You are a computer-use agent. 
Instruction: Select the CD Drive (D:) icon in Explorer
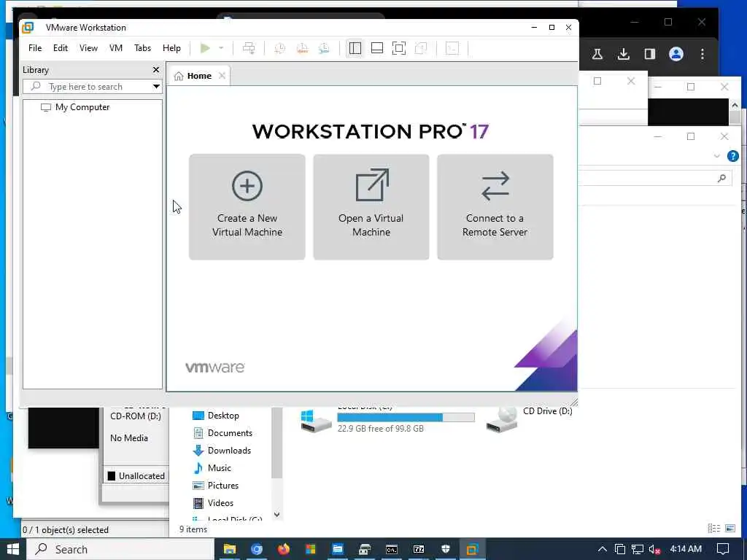tap(502, 419)
